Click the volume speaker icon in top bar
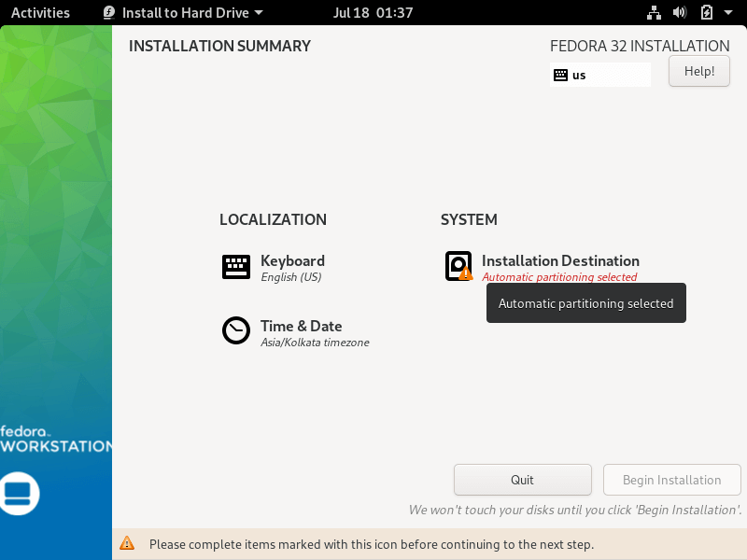This screenshot has height=560, width=747. (x=680, y=12)
